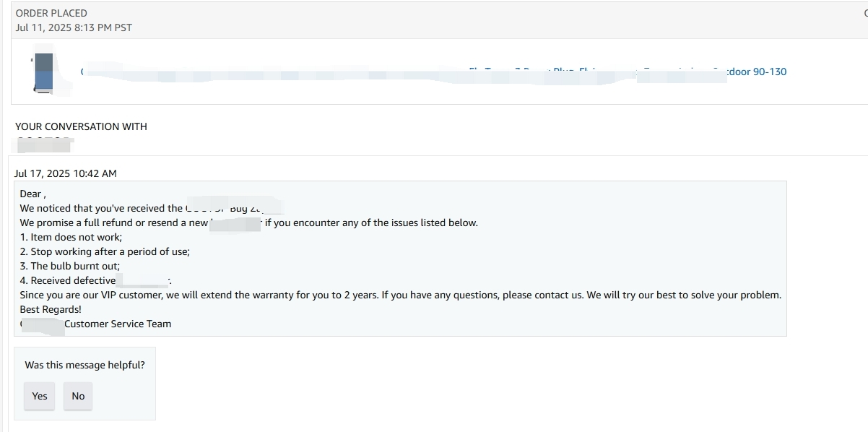
Task: Click the 'Best Regards!' line
Action: [51, 309]
